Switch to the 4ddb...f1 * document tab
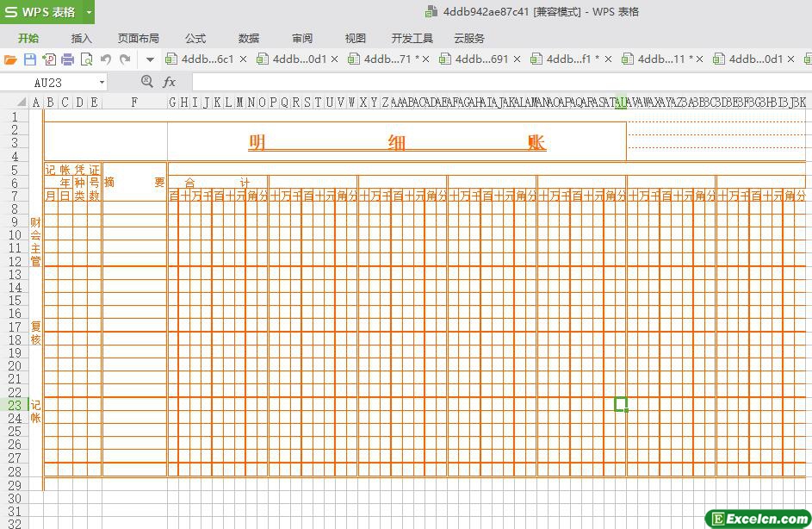Viewport: 812px width, 529px height. pos(571,59)
